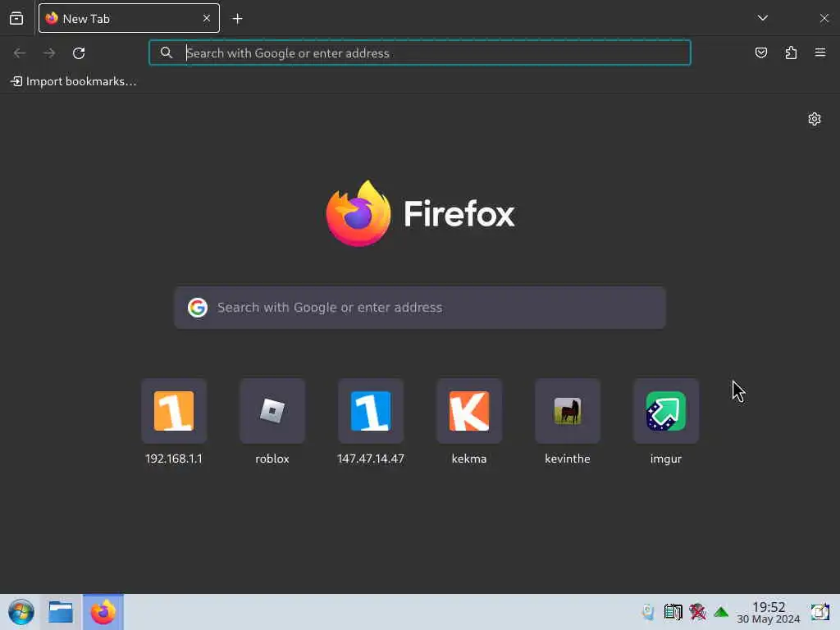Viewport: 840px width, 630px height.
Task: Open the Save to Pocket button
Action: (x=760, y=52)
